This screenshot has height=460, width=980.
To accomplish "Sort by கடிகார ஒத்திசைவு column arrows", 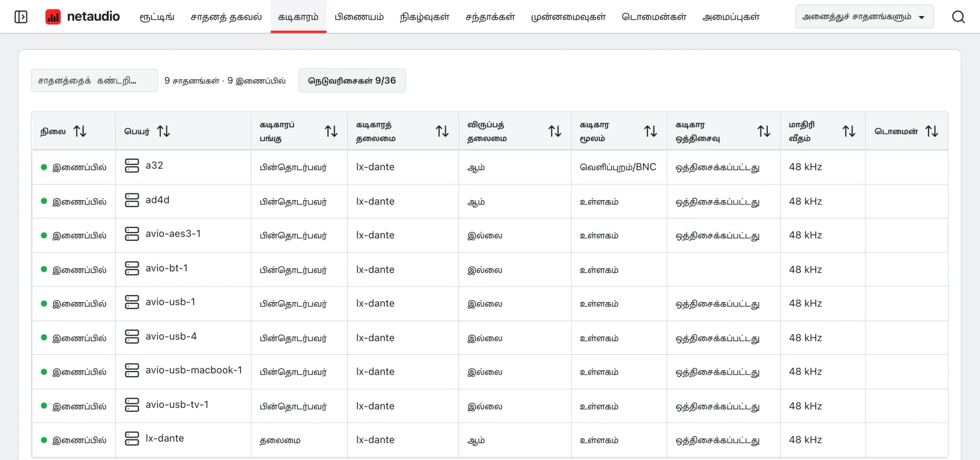I will [x=764, y=131].
